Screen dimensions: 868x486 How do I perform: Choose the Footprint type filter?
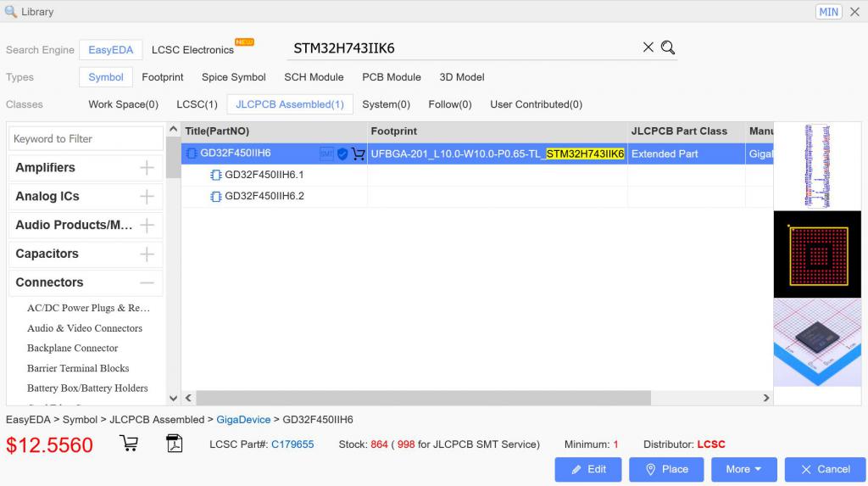(162, 77)
